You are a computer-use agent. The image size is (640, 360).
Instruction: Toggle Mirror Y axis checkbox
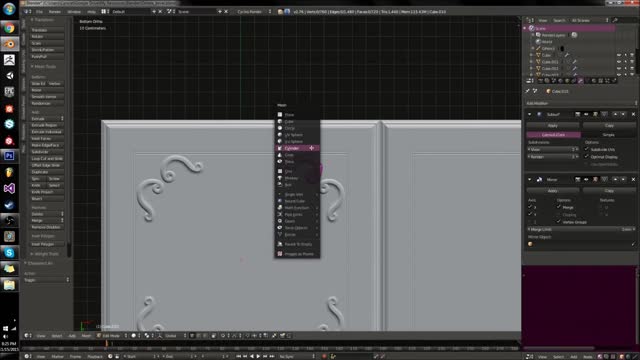[530, 214]
